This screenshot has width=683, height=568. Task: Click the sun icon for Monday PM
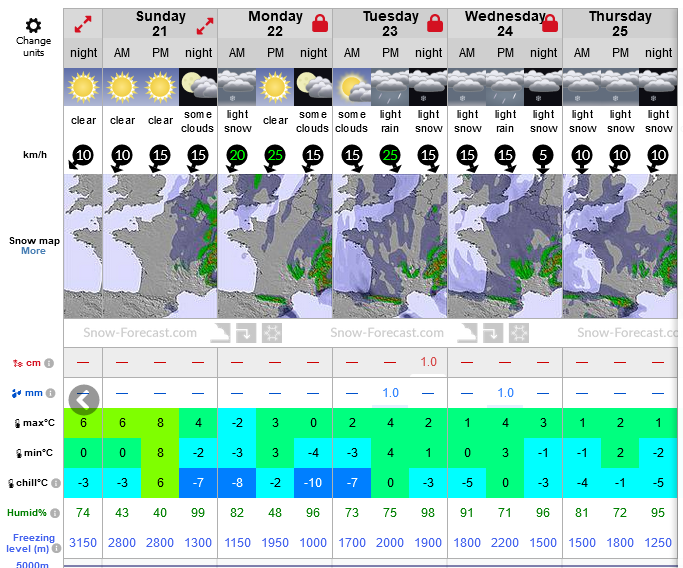point(275,87)
